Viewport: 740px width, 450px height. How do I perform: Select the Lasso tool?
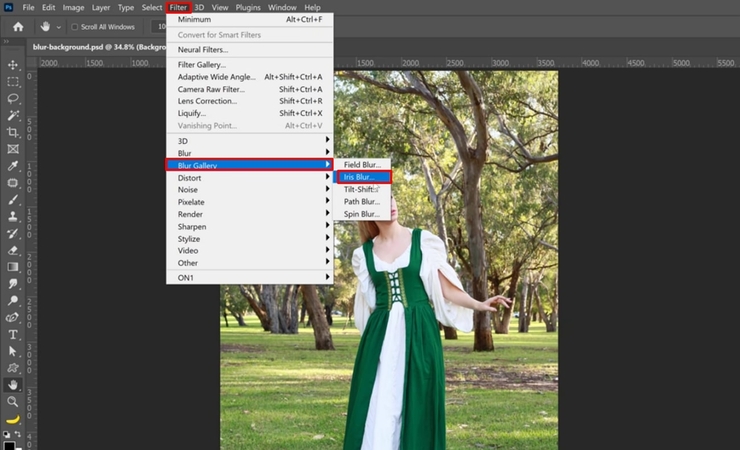[x=13, y=98]
